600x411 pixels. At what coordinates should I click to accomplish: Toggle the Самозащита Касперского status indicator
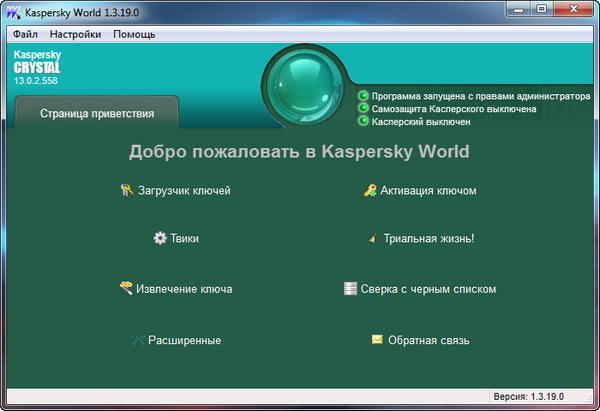tap(364, 108)
